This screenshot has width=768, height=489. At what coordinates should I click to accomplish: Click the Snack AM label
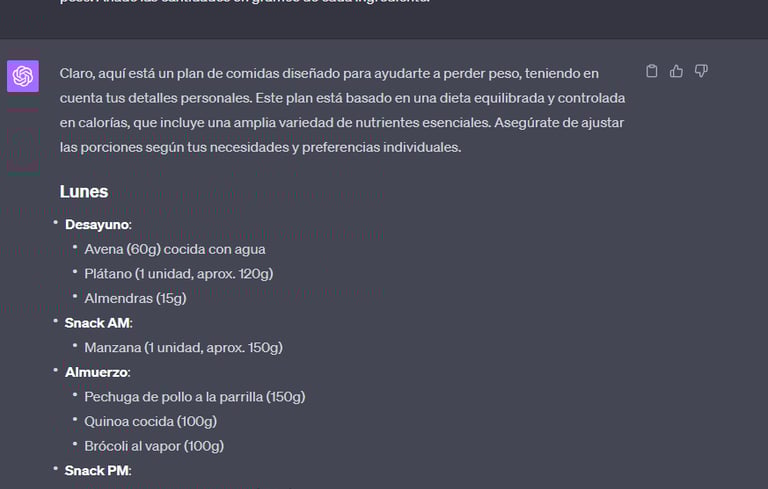pos(98,322)
